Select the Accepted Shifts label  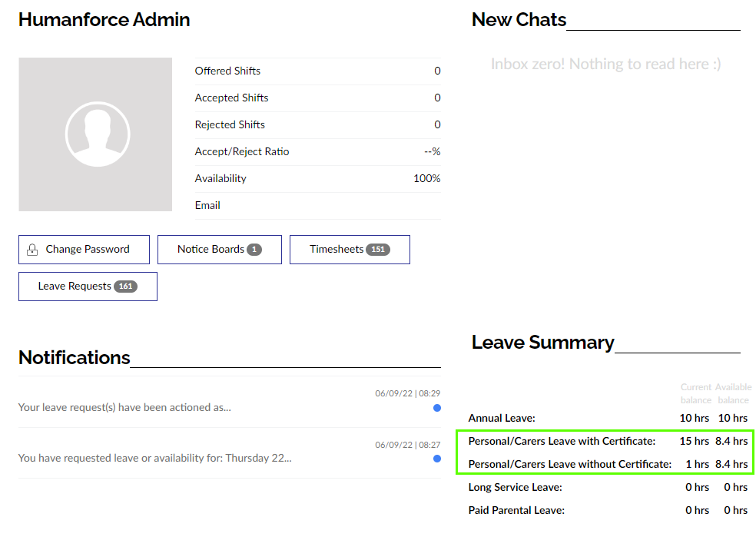tap(231, 98)
